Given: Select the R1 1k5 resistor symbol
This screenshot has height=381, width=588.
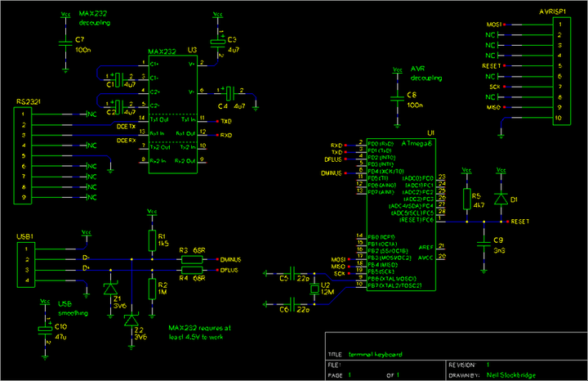Looking at the screenshot, I should click(151, 240).
